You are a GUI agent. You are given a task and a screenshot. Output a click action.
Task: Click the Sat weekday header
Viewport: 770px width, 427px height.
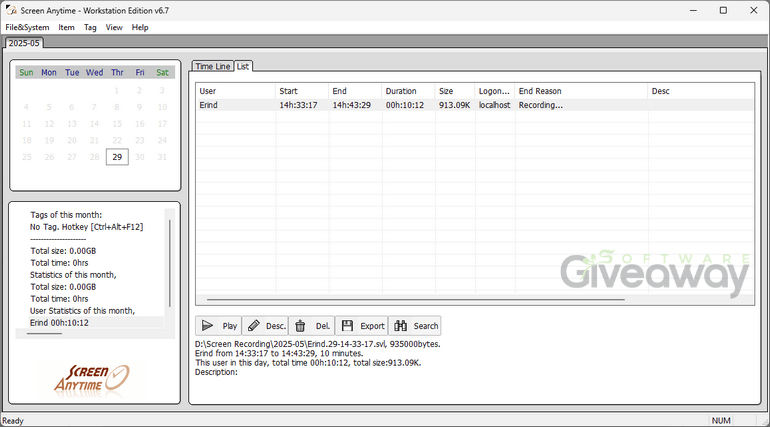(163, 73)
